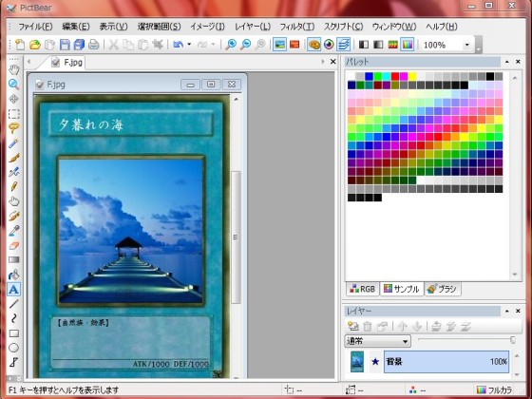Open the 編集(E) menu
Screen dimensions: 532x399
[76, 27]
